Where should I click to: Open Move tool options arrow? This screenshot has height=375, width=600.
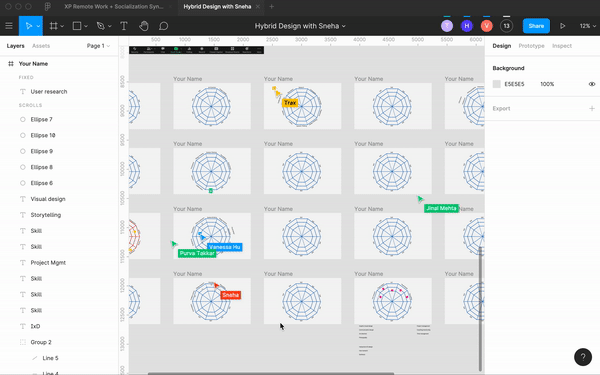(x=38, y=26)
